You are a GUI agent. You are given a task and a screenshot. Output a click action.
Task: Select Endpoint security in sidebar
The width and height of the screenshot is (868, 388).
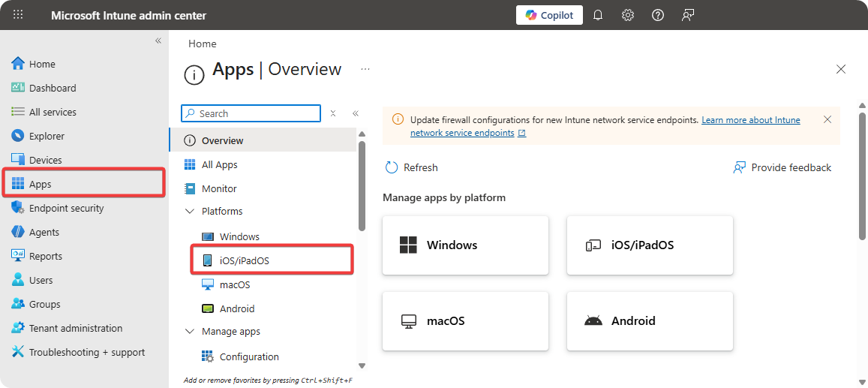point(66,208)
